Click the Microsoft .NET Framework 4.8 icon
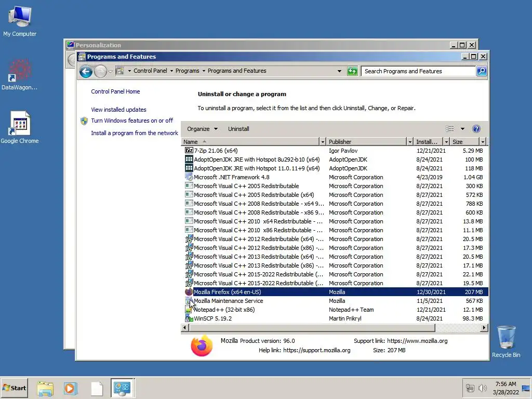532x399 pixels. 189,177
